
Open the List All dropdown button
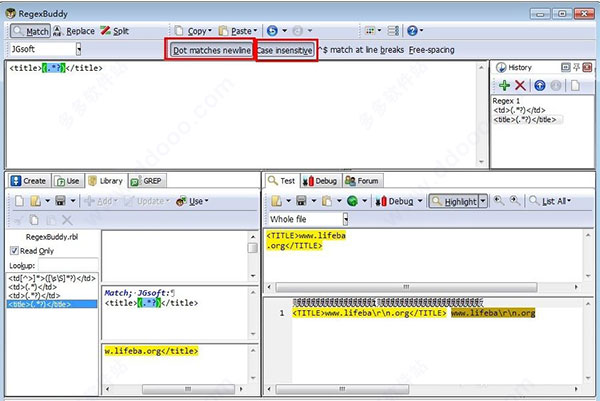[x=550, y=201]
